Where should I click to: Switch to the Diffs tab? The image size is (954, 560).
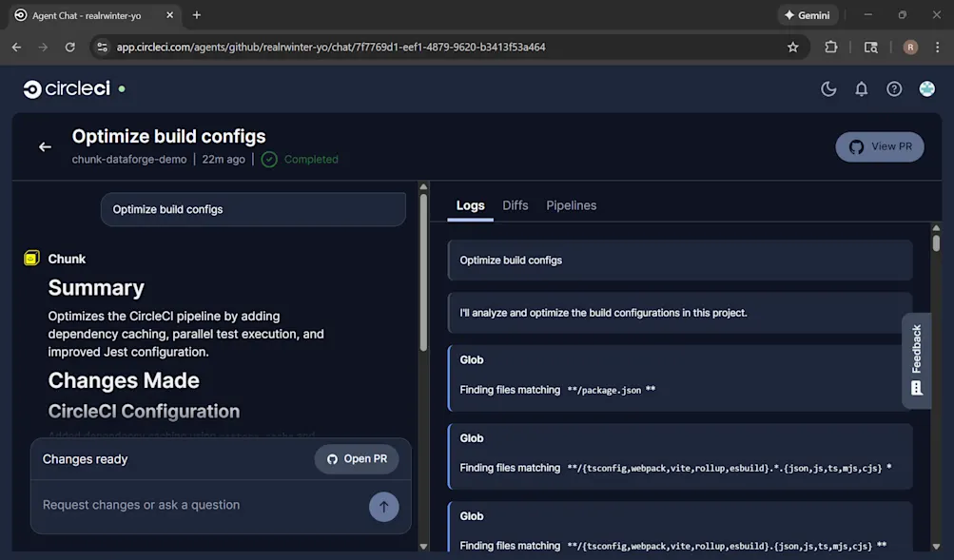(515, 205)
